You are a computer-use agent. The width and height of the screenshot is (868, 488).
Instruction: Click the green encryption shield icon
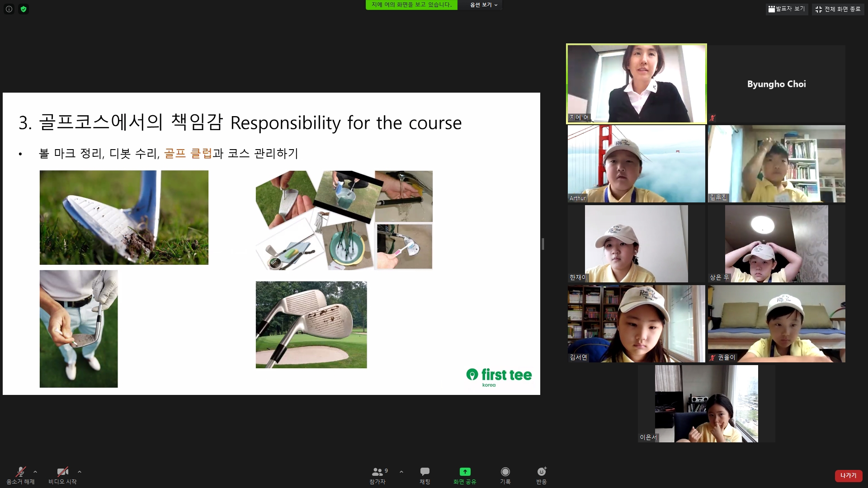24,9
